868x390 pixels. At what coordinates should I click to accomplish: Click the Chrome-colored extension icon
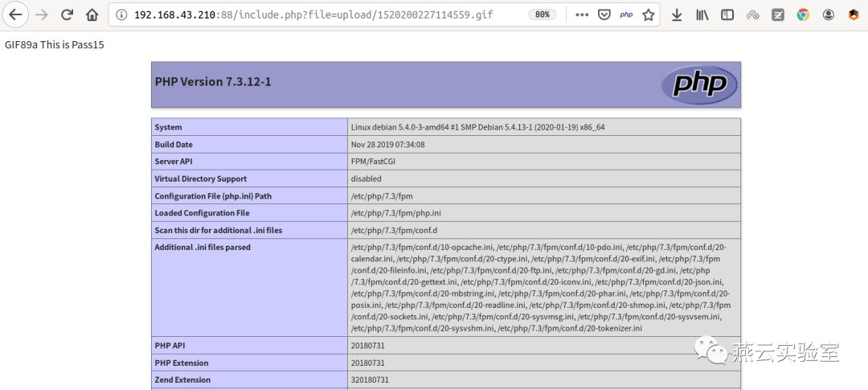tap(803, 15)
